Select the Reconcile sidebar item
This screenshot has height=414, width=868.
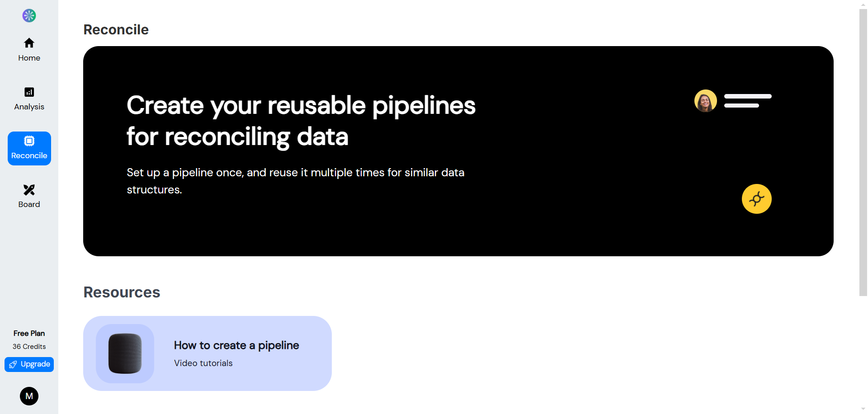(29, 148)
